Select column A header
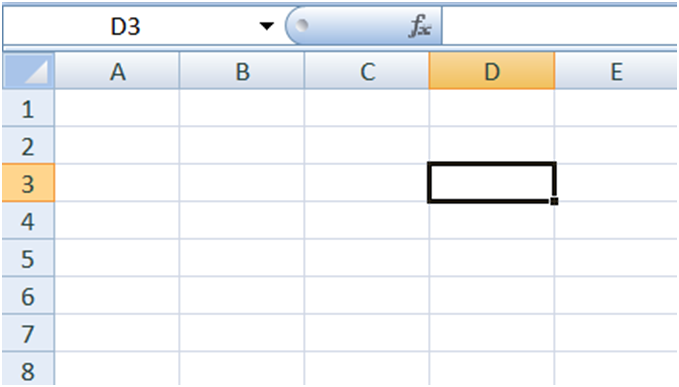This screenshot has height=387, width=679. pos(117,71)
